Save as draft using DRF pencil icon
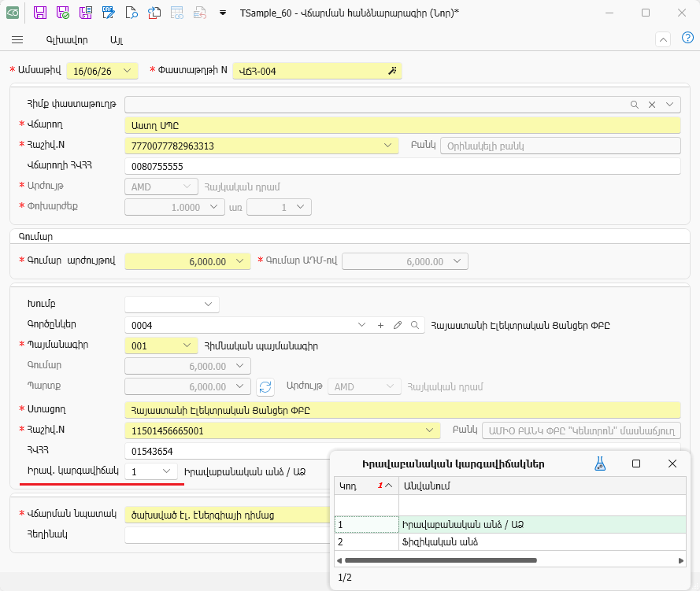The width and height of the screenshot is (700, 591). (x=109, y=13)
